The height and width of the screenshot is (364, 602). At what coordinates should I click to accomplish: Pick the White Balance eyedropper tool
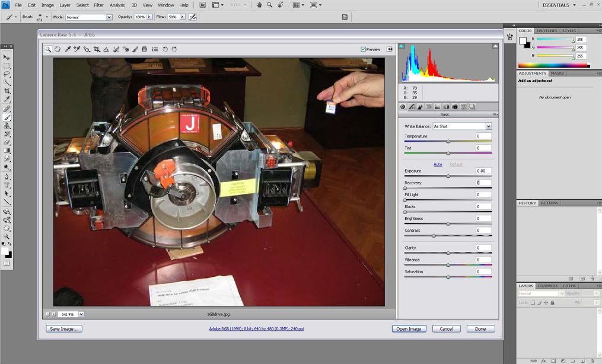68,49
